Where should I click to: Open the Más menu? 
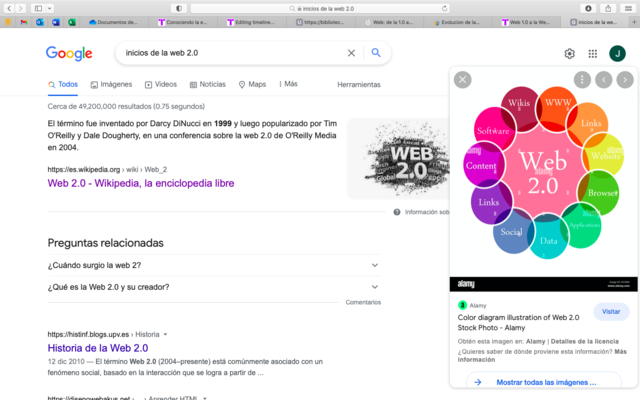point(288,84)
